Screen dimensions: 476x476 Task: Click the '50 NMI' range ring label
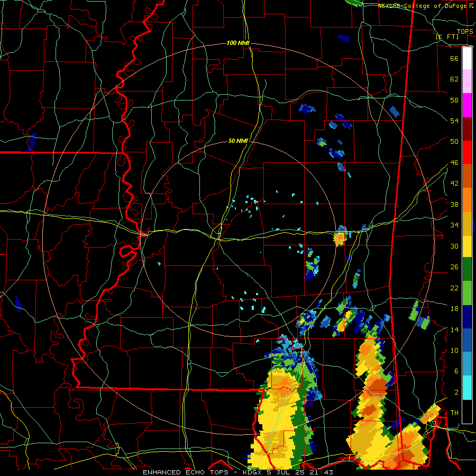(237, 141)
